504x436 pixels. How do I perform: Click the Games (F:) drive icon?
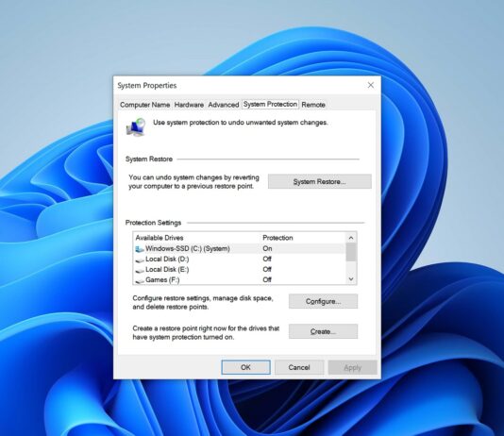click(x=140, y=280)
